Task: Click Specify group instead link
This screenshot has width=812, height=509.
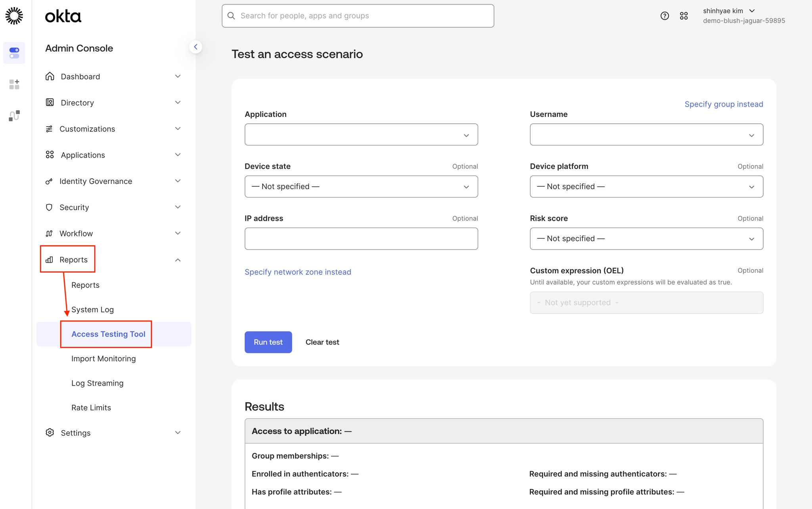Action: 724,104
